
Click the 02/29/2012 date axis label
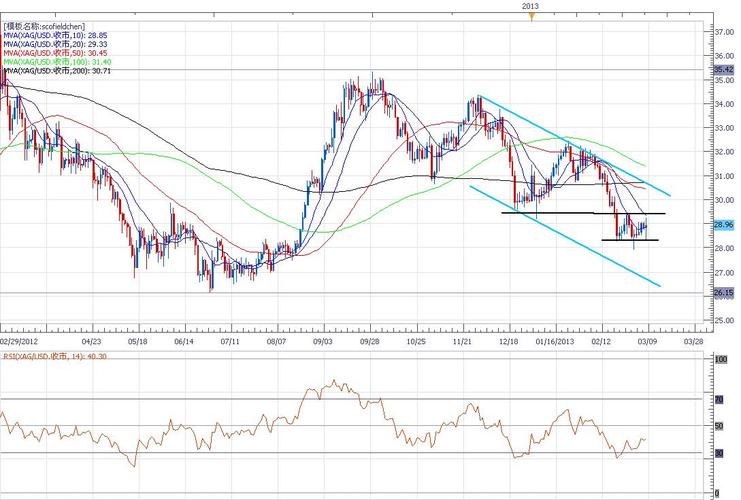19,341
